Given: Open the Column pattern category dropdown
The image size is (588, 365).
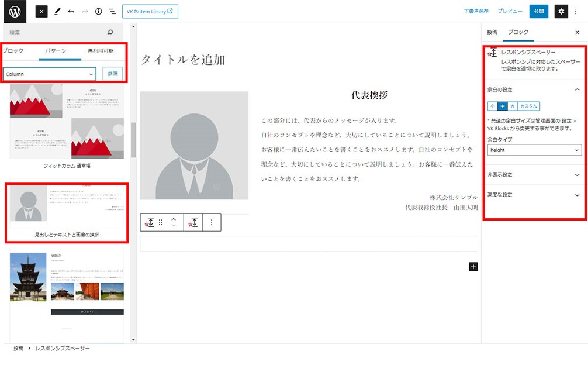Looking at the screenshot, I should pos(50,74).
